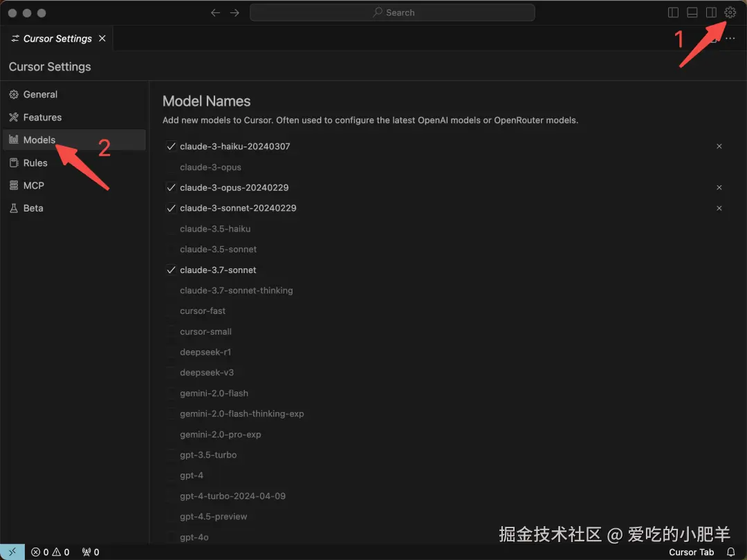747x560 pixels.
Task: Disable the claude-3.7-sonnet model
Action: pyautogui.click(x=171, y=270)
